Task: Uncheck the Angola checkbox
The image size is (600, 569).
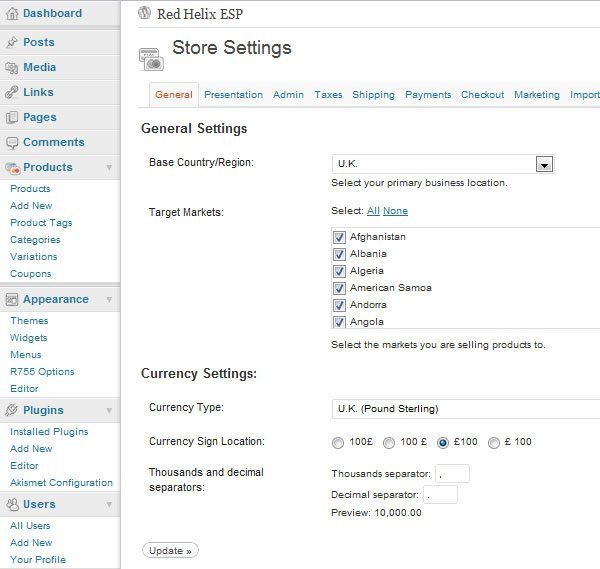Action: (339, 322)
